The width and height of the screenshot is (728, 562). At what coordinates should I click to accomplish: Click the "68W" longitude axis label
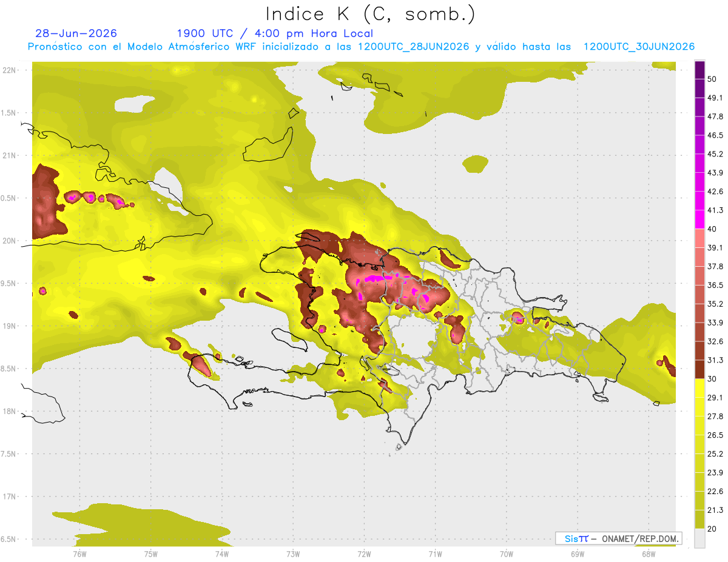point(649,554)
